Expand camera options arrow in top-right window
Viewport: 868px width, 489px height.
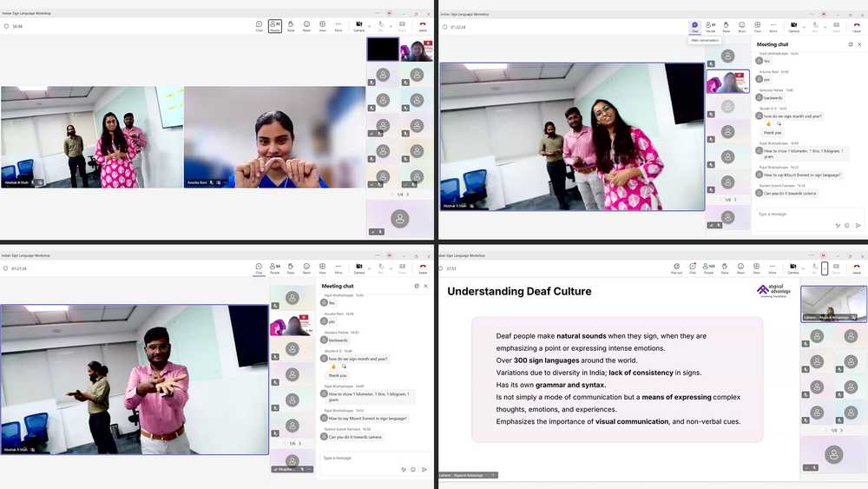(804, 27)
